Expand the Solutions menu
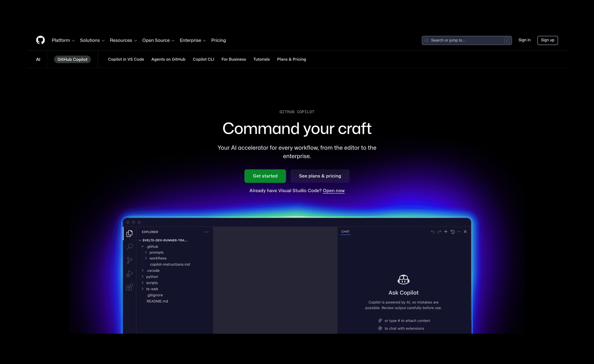 [92, 40]
